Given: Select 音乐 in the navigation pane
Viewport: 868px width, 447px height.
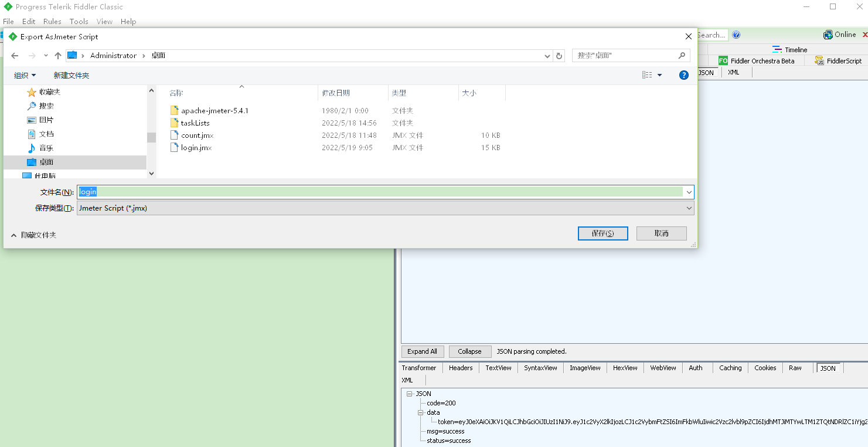Looking at the screenshot, I should click(46, 148).
